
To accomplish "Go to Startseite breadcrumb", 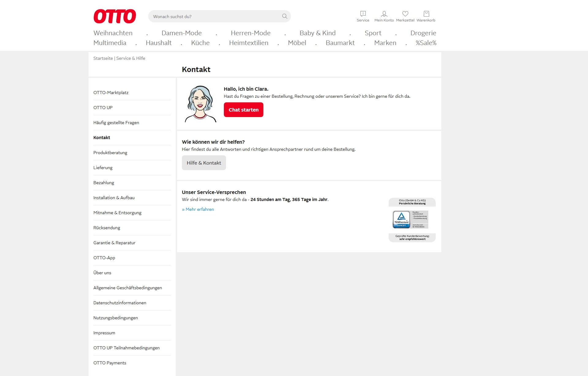I will pos(103,58).
